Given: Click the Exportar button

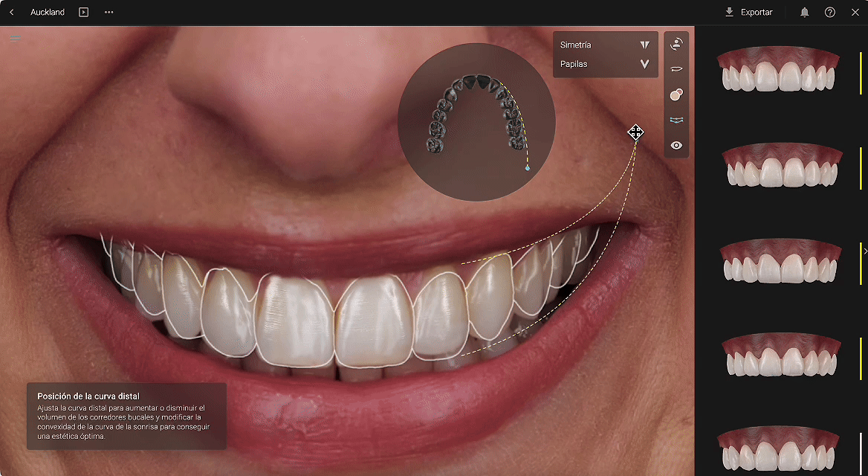Looking at the screenshot, I should click(748, 12).
